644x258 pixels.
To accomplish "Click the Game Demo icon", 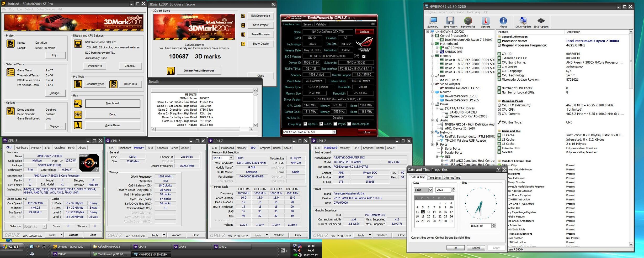I will tap(78, 125).
